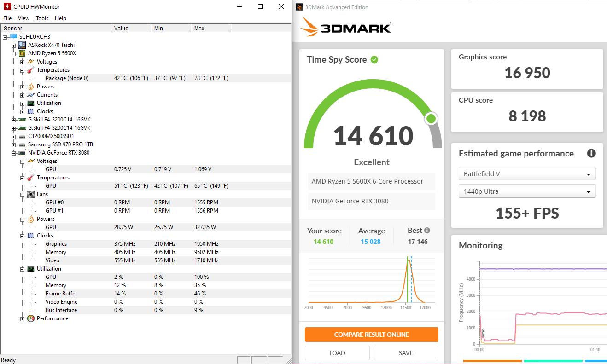Click the CT2000MX500SSD1 drive icon

pos(22,136)
